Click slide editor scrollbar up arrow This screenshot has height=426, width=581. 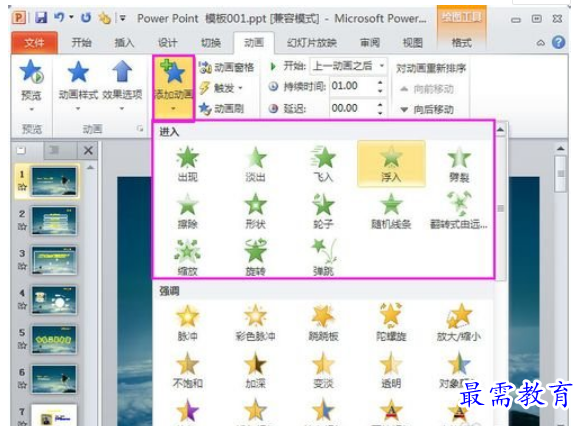[561, 149]
